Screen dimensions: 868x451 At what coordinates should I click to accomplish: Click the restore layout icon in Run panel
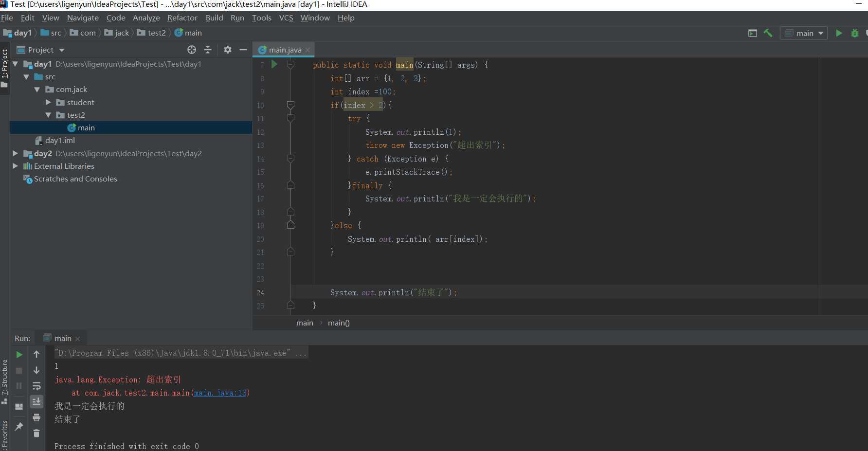click(19, 407)
